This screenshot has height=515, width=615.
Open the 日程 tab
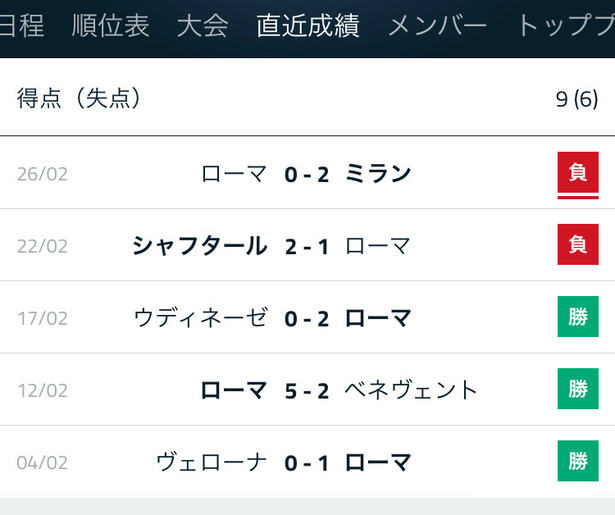[21, 25]
